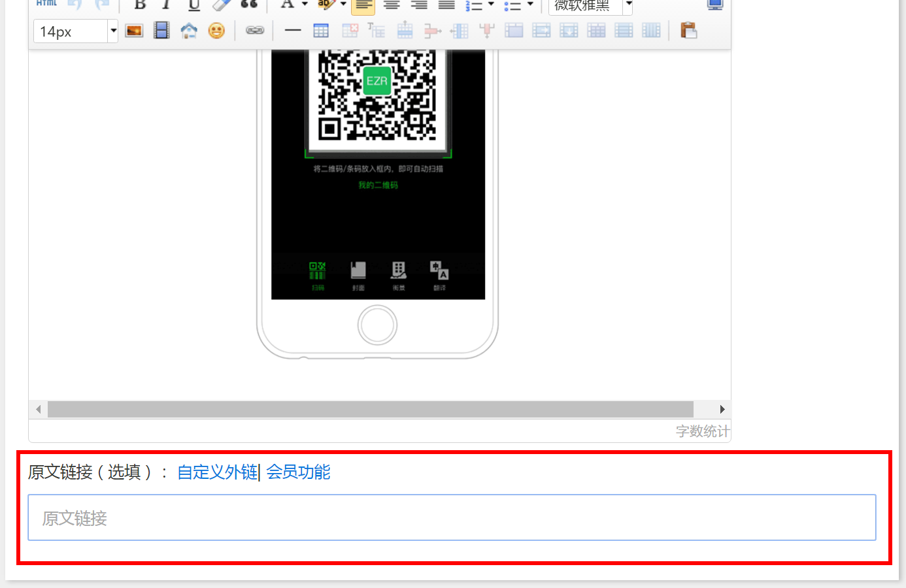This screenshot has height=588, width=906.
Task: Select justify alignment
Action: (446, 5)
